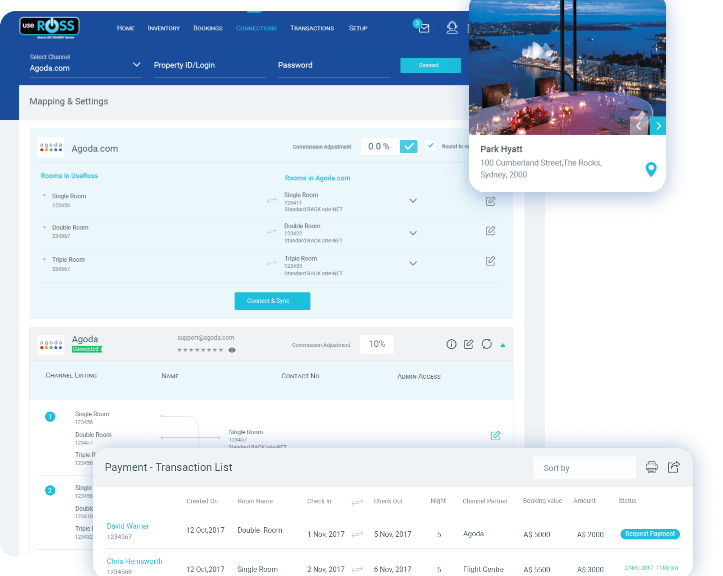Image resolution: width=723 pixels, height=576 pixels.
Task: Click the Connect & Sync button
Action: click(x=272, y=301)
